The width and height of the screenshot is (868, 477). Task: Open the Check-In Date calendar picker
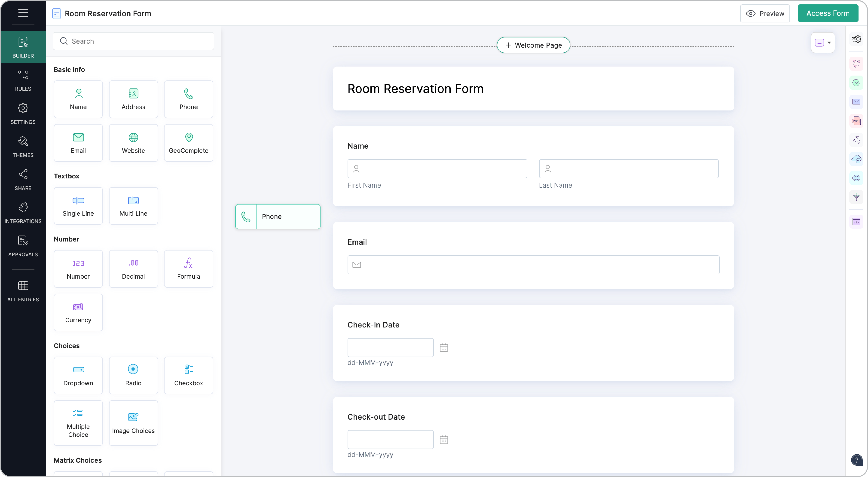coord(444,348)
